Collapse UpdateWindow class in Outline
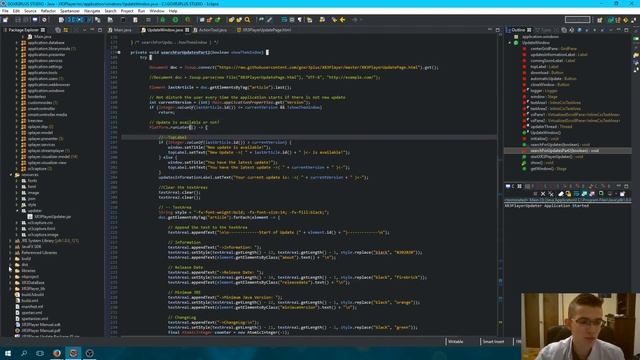Viewport: 640px width, 360px height. click(510, 42)
